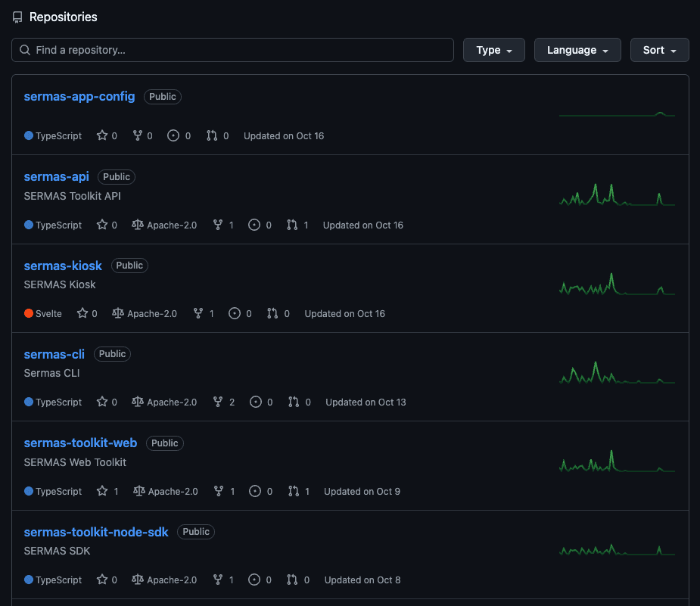700x606 pixels.
Task: Click the fork count icon on sermas-toolkit-web
Action: pyautogui.click(x=219, y=491)
